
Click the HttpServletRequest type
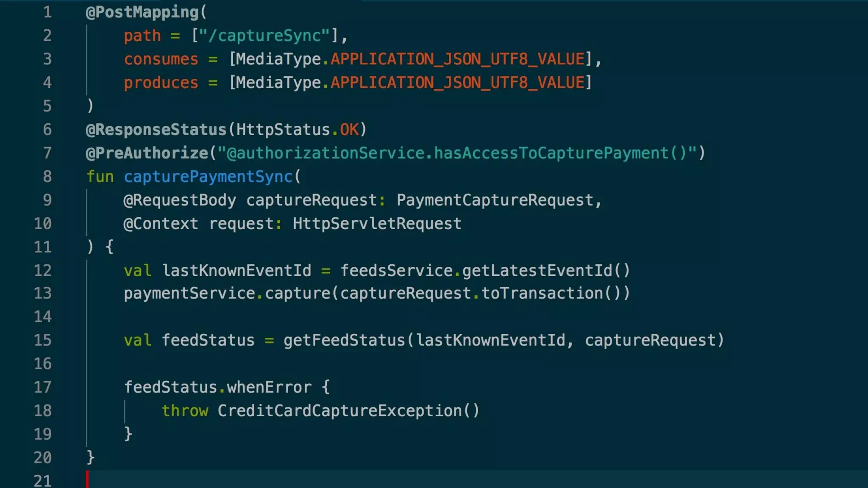[377, 224]
